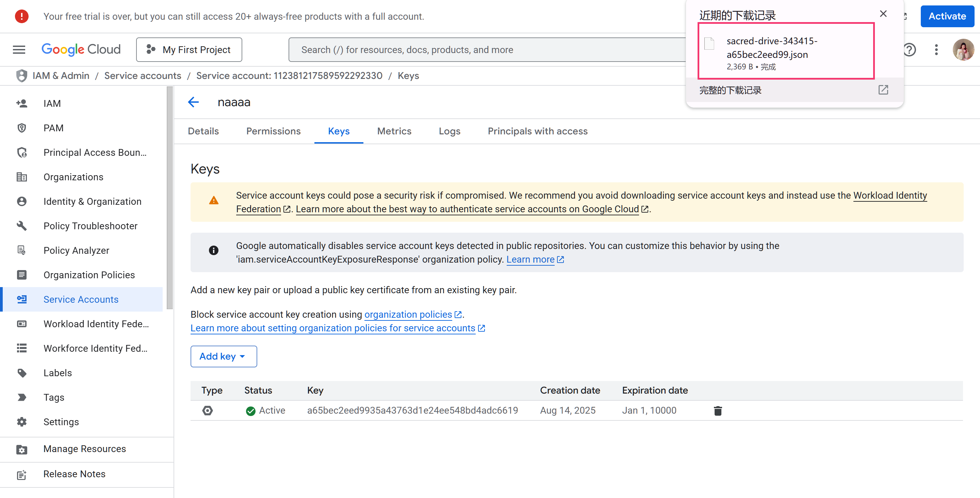
Task: Open Service accounts breadcrumb link
Action: coord(143,76)
